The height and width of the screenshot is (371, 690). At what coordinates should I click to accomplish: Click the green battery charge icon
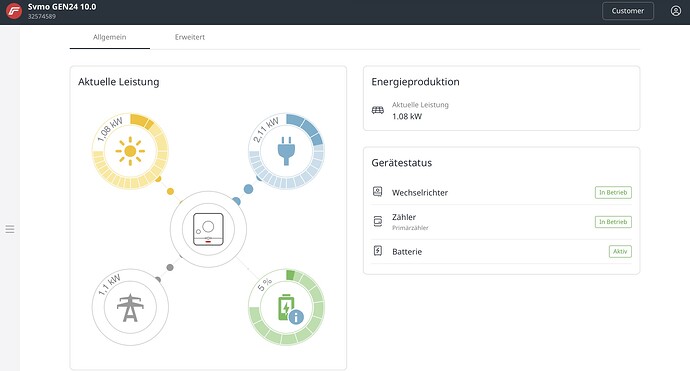tap(285, 307)
